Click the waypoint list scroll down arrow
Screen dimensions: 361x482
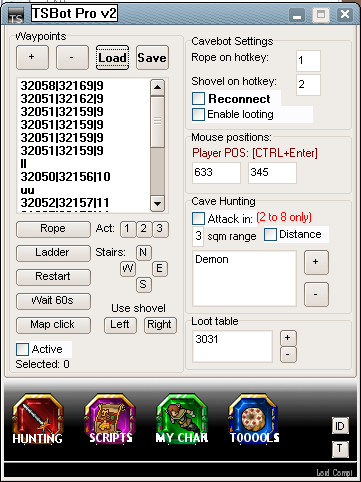[x=157, y=203]
